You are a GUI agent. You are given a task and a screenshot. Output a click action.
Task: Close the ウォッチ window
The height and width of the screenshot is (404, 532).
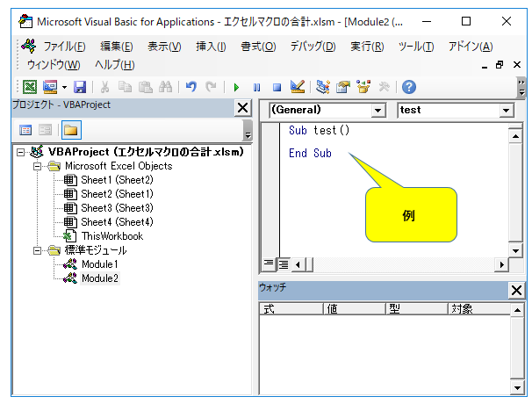pyautogui.click(x=516, y=291)
